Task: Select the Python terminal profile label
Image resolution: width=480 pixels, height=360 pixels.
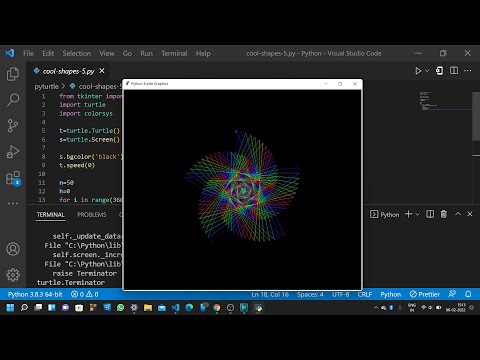Action: [x=384, y=214]
